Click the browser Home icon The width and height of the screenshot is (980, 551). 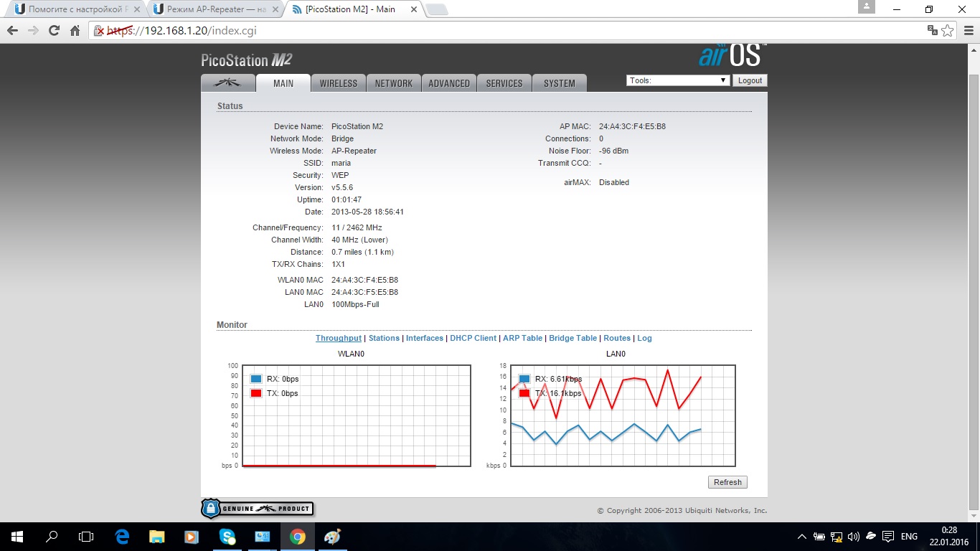75,31
